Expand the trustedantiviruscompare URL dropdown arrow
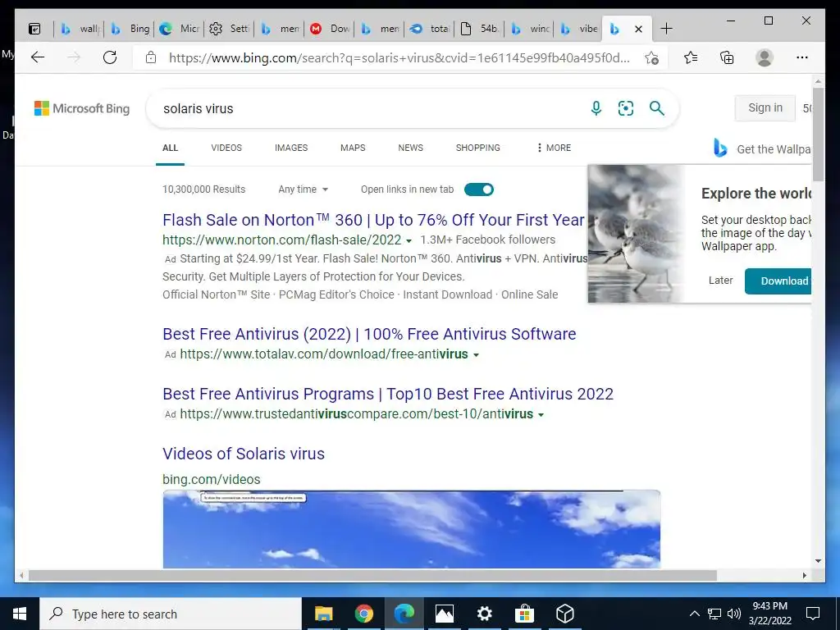The width and height of the screenshot is (840, 630). tap(541, 414)
